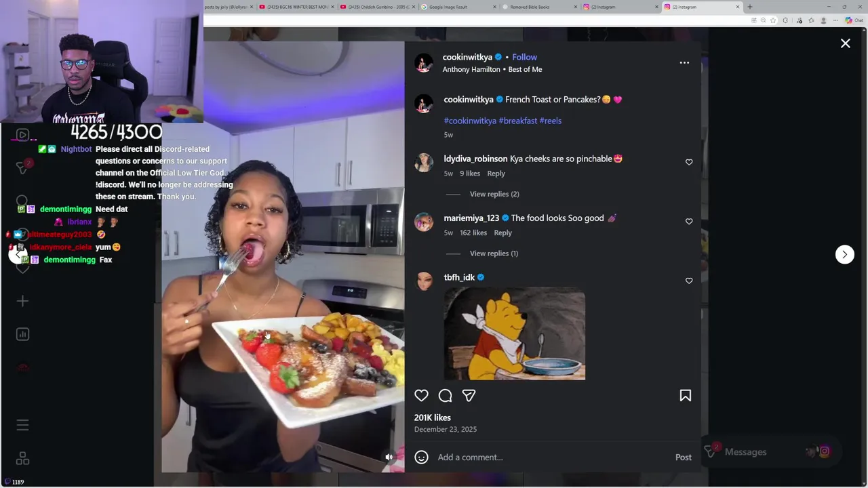
Task: Like mariemiya_123's comment
Action: tap(689, 222)
